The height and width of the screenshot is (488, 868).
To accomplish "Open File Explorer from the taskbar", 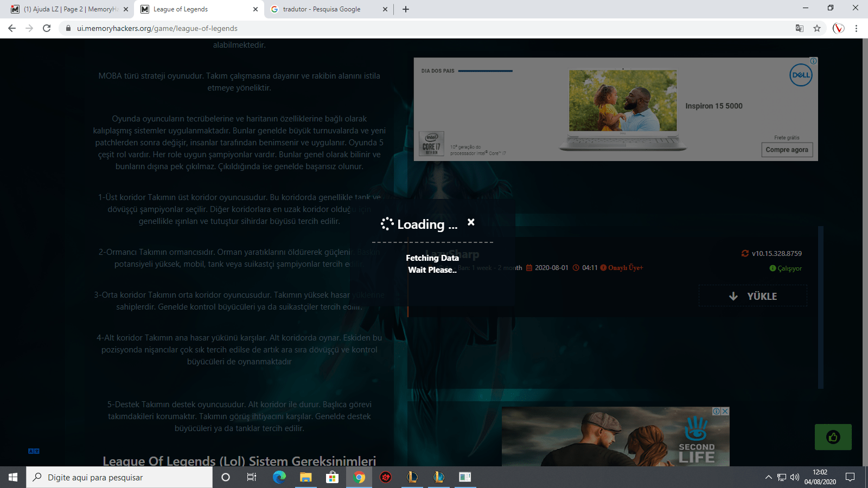I will pyautogui.click(x=305, y=477).
